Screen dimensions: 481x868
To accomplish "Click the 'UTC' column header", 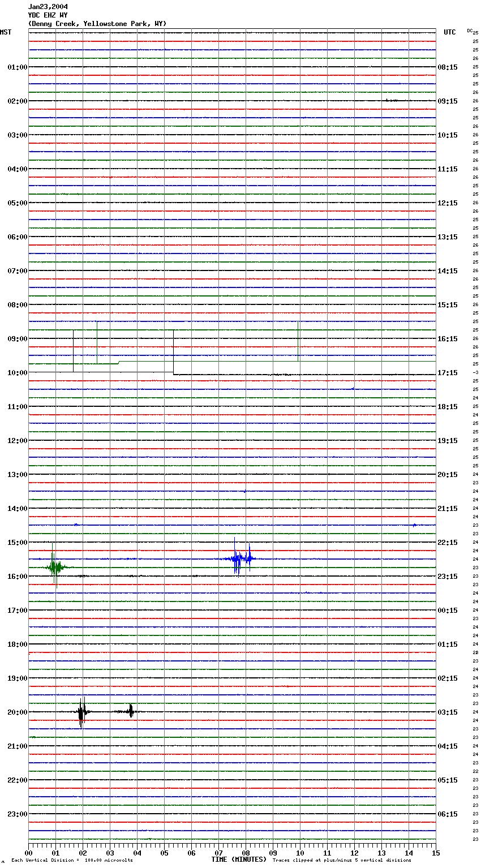I will point(450,32).
